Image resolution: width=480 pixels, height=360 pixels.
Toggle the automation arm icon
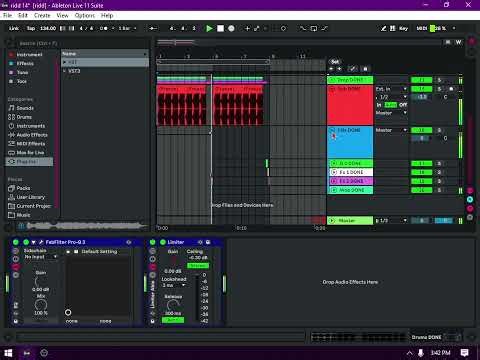pyautogui.click(x=257, y=29)
